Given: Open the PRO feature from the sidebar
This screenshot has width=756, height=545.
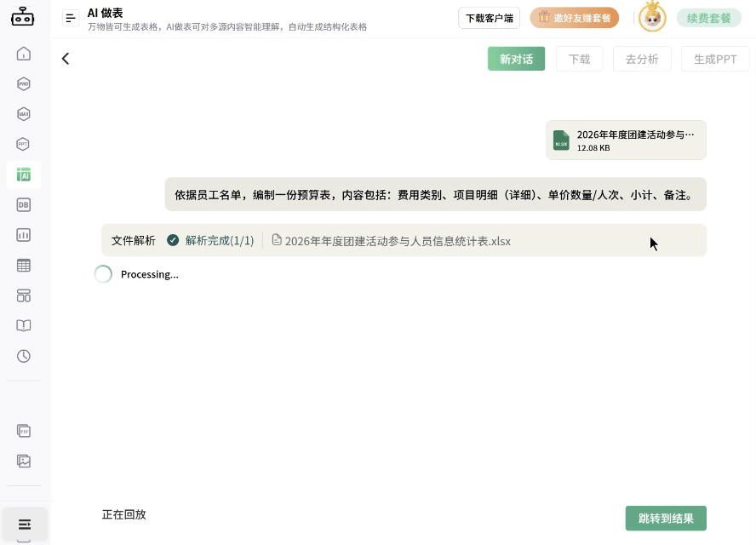Looking at the screenshot, I should (23, 83).
